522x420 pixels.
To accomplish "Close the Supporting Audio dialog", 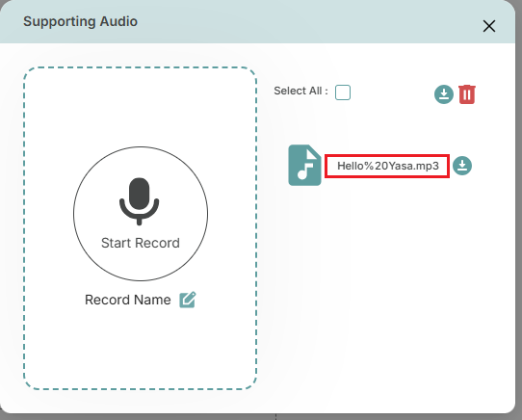I will (489, 26).
